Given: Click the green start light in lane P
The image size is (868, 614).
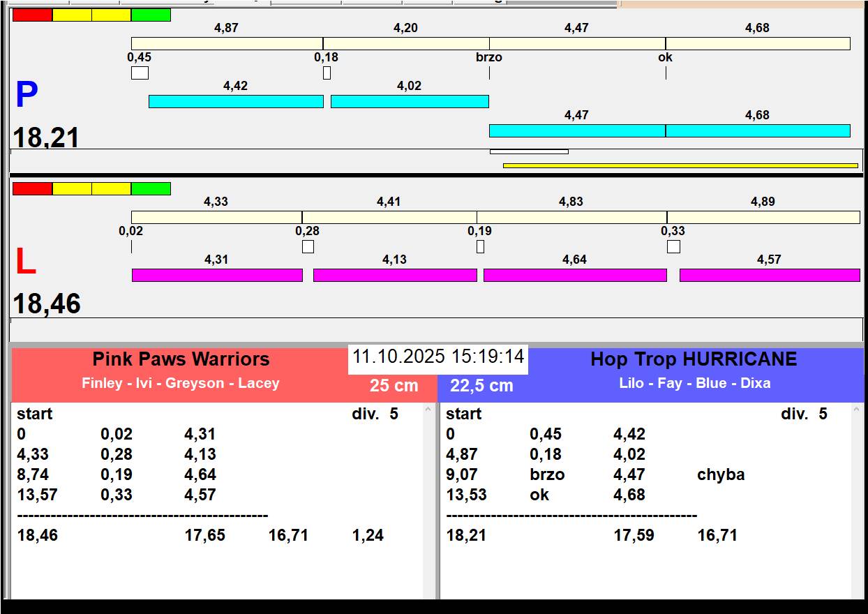Looking at the screenshot, I should point(151,15).
